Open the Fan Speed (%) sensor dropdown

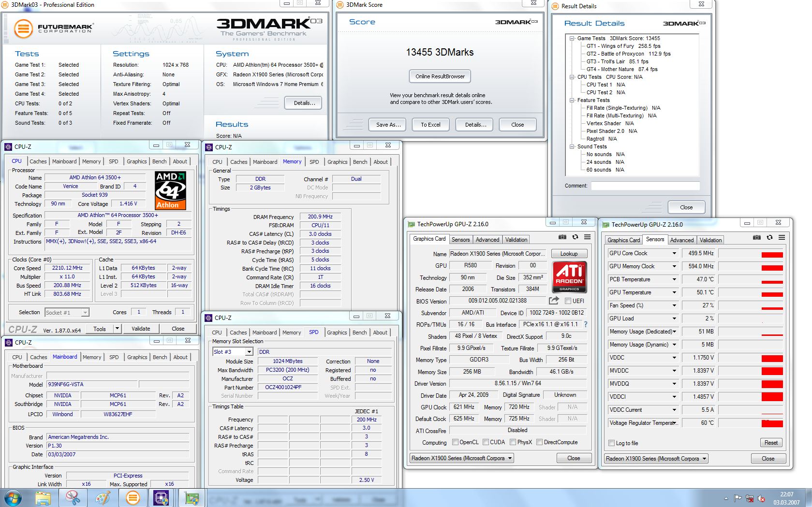tap(674, 305)
